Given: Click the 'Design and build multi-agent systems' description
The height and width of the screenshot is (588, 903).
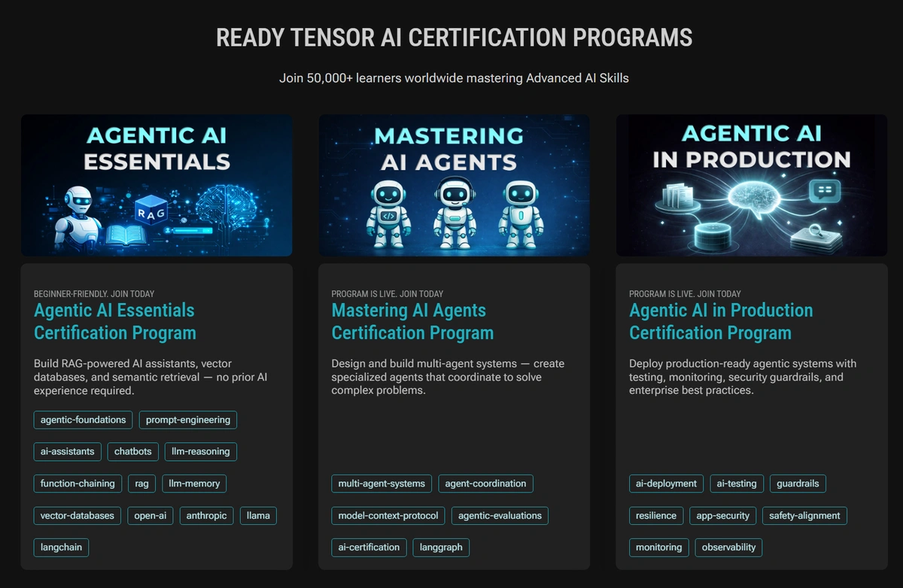Looking at the screenshot, I should pyautogui.click(x=448, y=377).
